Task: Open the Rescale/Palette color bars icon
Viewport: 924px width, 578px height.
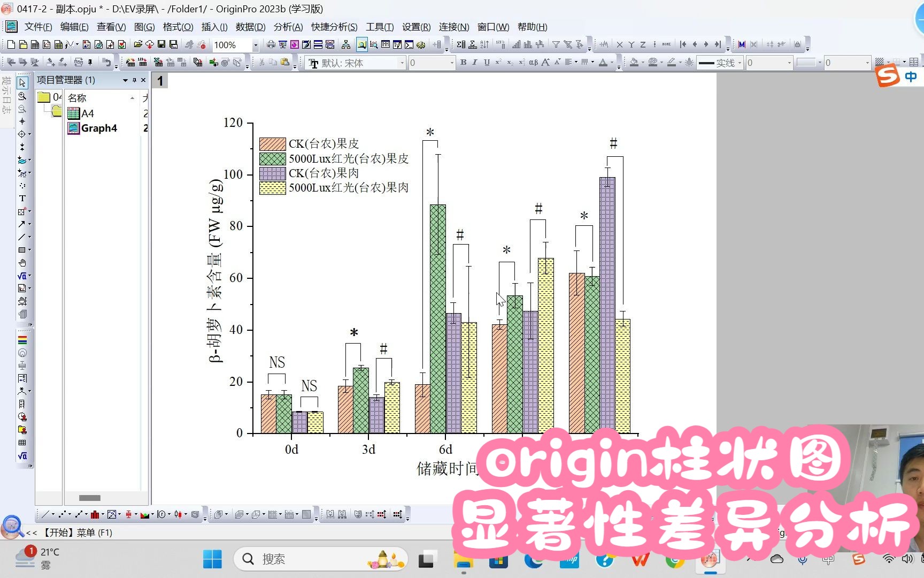Action: pos(22,340)
